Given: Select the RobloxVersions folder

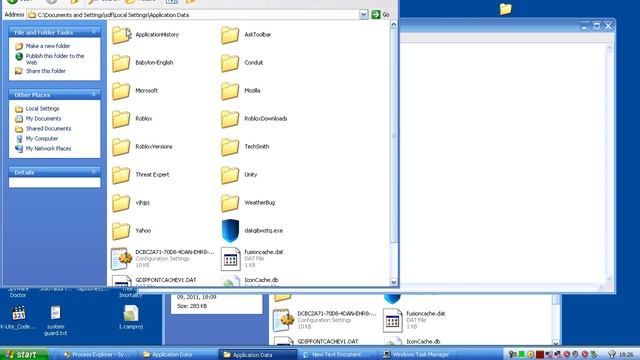Looking at the screenshot, I should click(x=142, y=147).
